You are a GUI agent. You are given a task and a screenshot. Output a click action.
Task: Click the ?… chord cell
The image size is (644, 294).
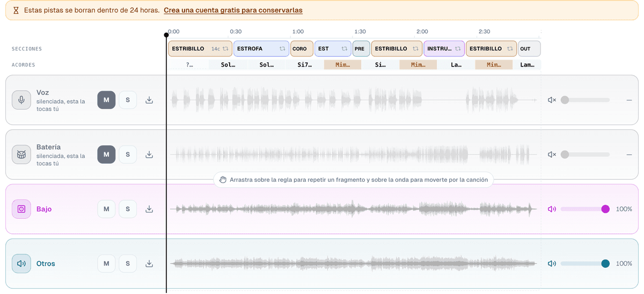[189, 65]
